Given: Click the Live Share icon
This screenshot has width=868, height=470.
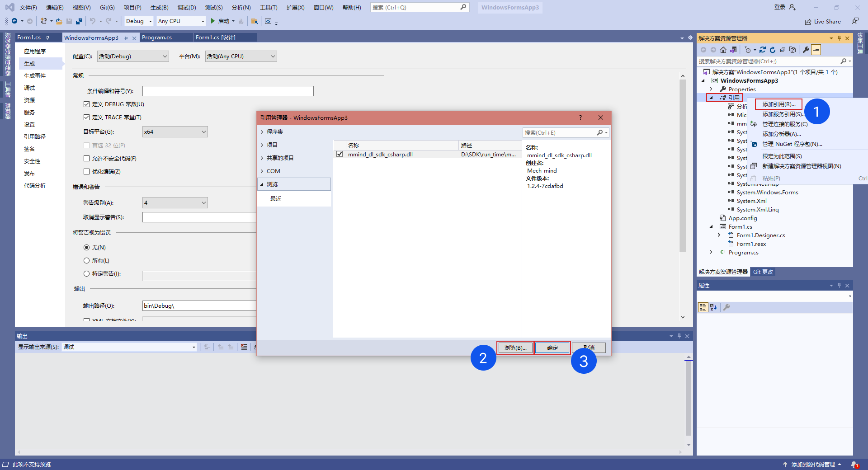Looking at the screenshot, I should [x=808, y=22].
